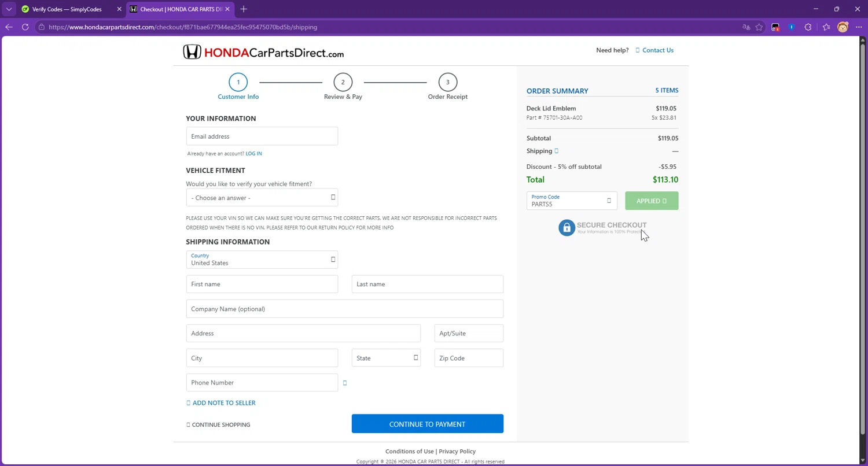This screenshot has height=466, width=868.
Task: Go to step 2 Review & Pay
Action: click(x=343, y=86)
